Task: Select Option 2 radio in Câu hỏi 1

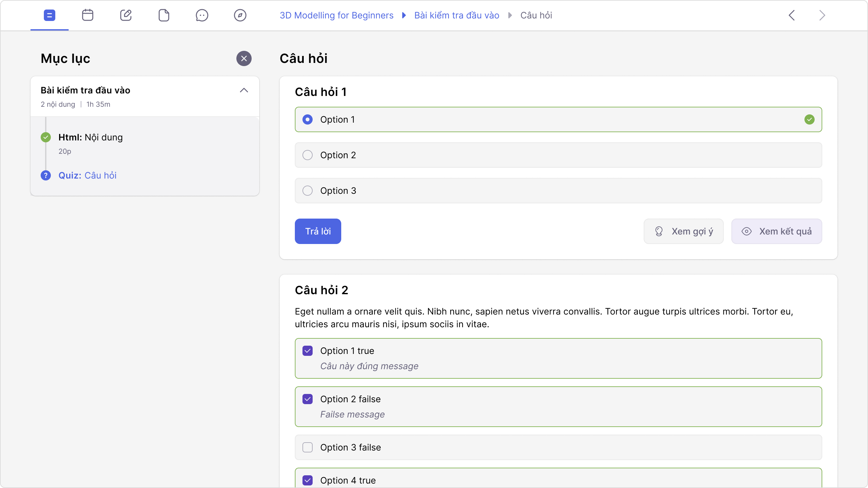Action: (307, 155)
